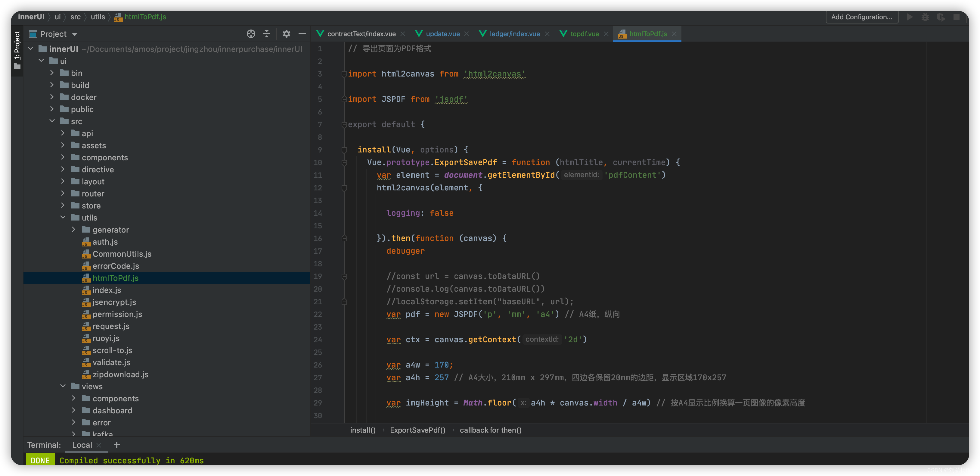This screenshot has width=980, height=476.
Task: Switch to the contractText/index.vue tab
Action: (361, 34)
